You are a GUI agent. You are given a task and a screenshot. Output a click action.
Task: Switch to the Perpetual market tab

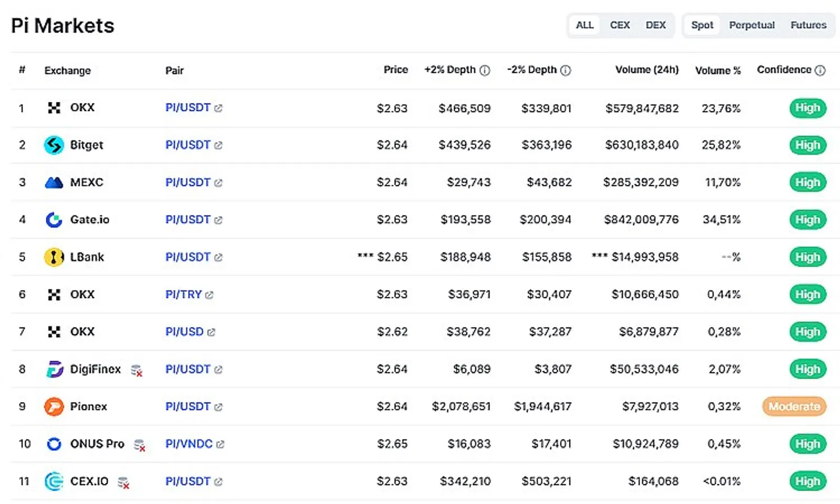tap(752, 25)
